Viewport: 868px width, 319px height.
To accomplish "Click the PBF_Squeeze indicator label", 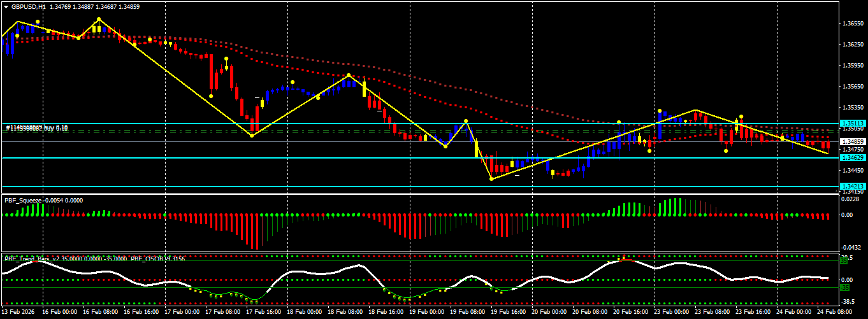I will (x=23, y=200).
